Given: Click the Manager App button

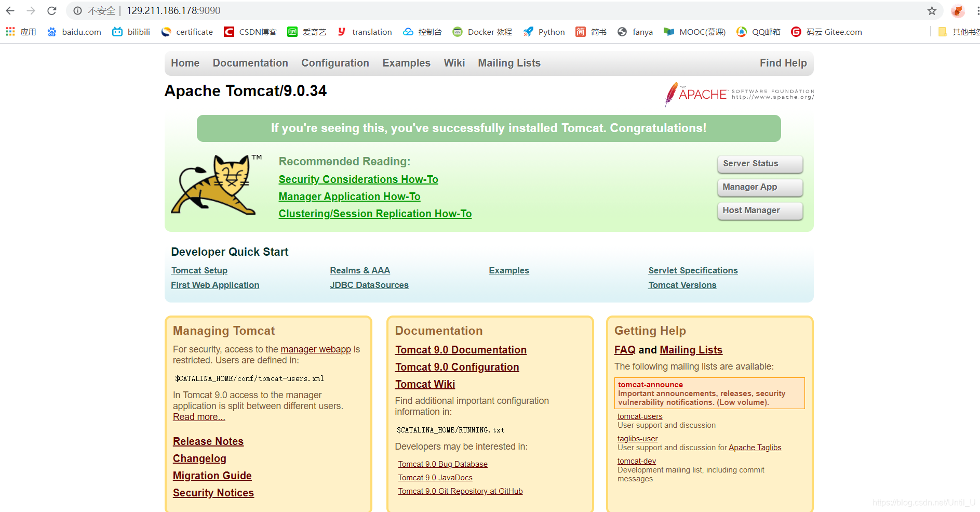Looking at the screenshot, I should click(x=760, y=187).
